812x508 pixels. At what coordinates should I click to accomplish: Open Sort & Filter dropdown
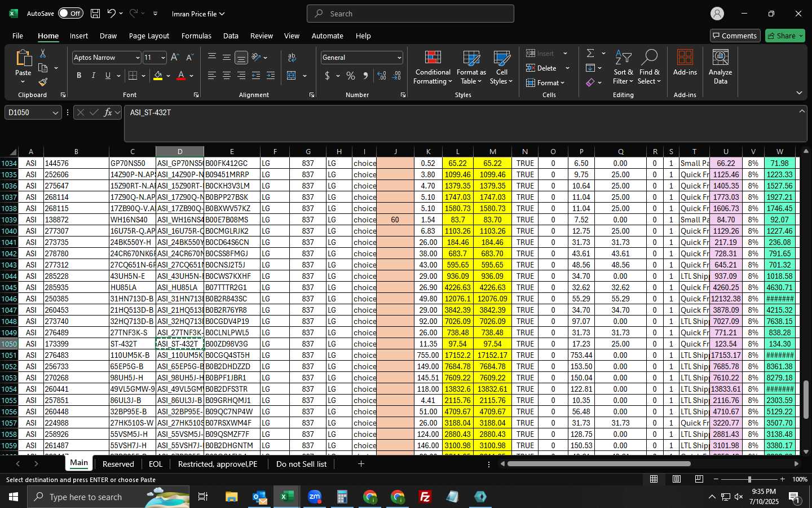[623, 68]
